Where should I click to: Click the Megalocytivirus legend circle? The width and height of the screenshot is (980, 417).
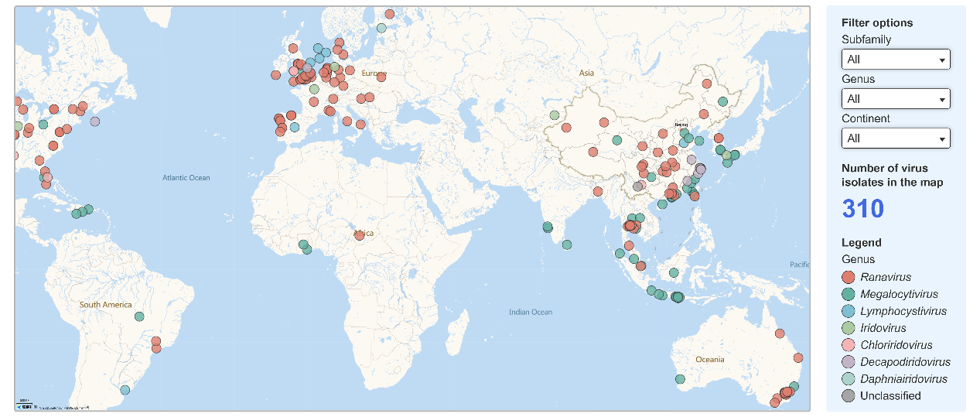point(849,294)
